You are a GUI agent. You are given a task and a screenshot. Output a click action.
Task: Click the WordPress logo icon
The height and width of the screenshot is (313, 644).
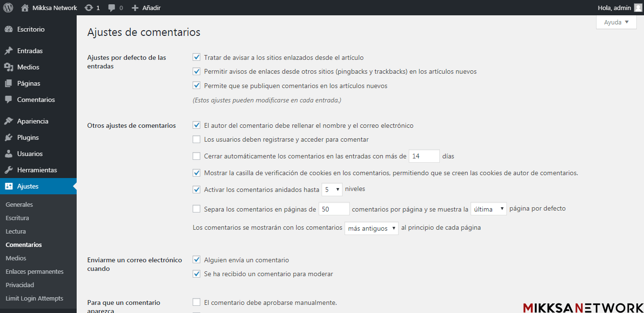tap(8, 8)
